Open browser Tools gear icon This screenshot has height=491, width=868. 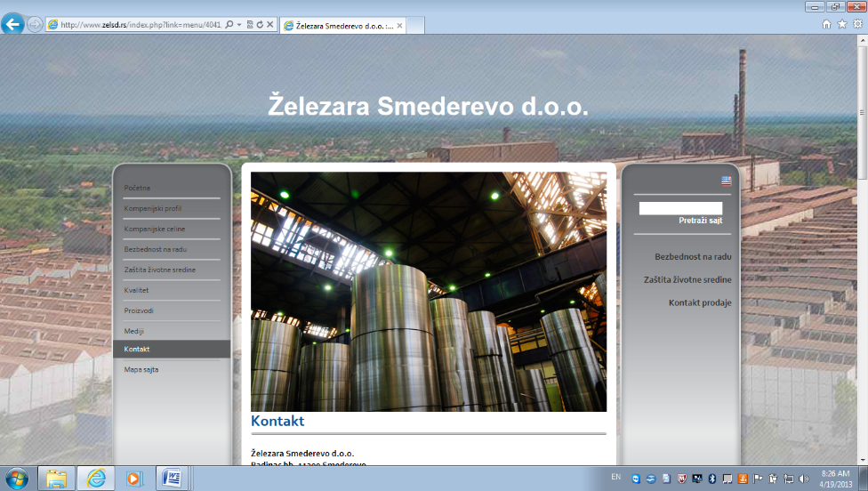[x=856, y=25]
